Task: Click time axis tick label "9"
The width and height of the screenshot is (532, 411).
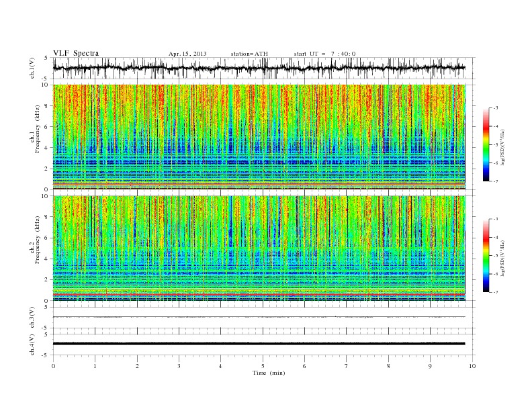Action: [430, 366]
